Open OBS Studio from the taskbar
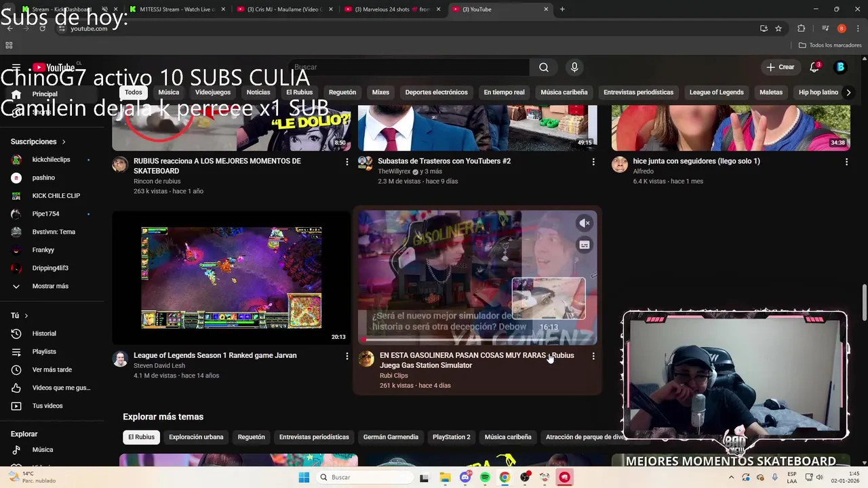Screen dimensions: 868x488 pyautogui.click(x=525, y=477)
